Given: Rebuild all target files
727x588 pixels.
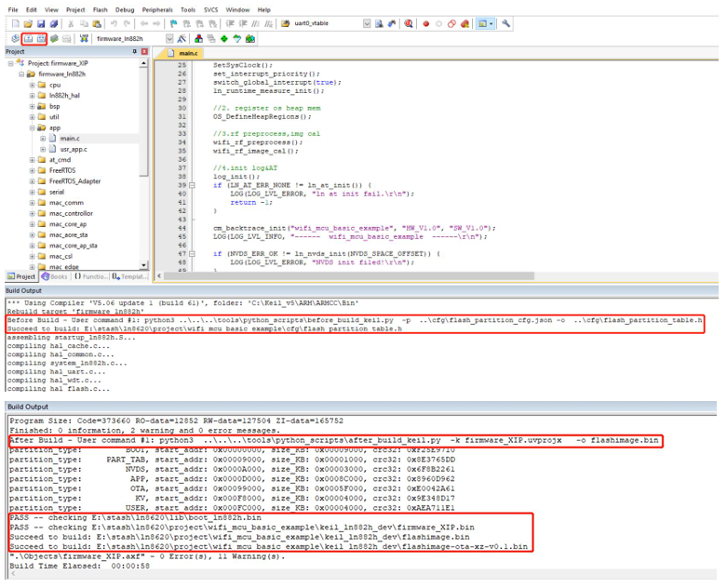Looking at the screenshot, I should [41, 39].
